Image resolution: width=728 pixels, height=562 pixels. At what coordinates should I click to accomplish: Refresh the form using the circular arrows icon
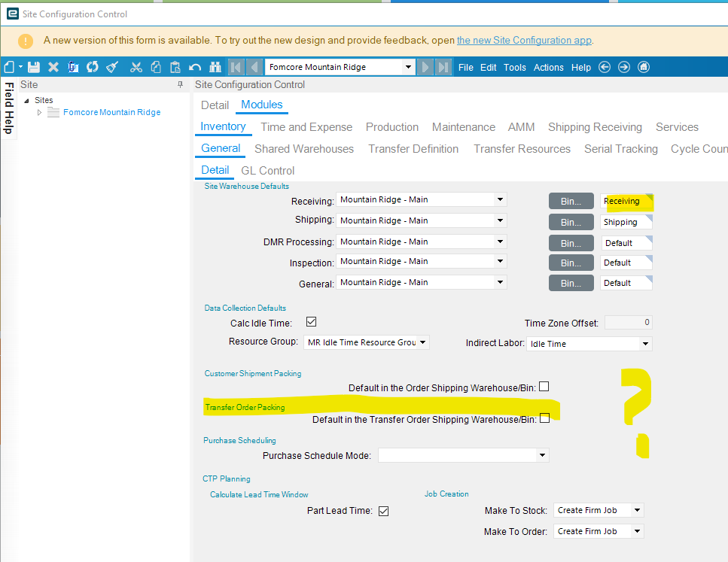[93, 67]
